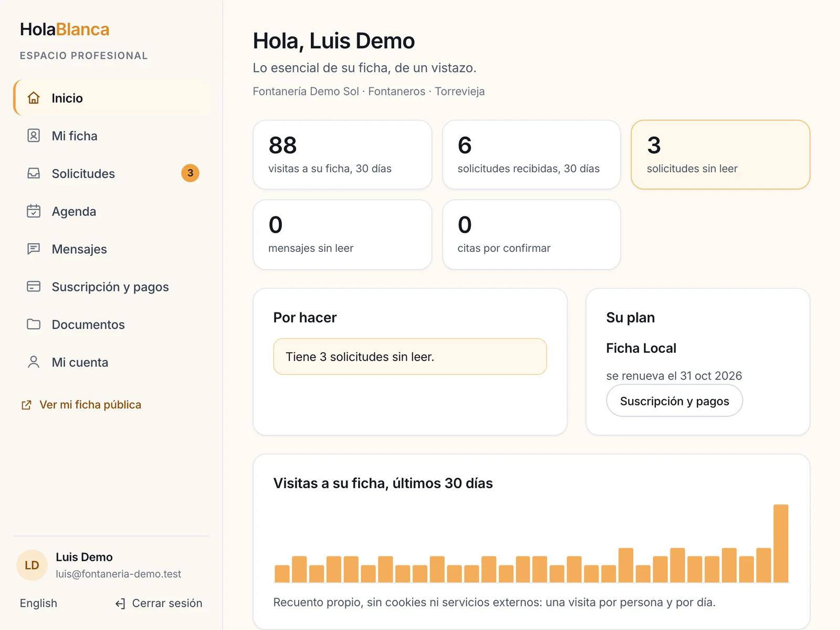Screen dimensions: 840x630
Task: Click the 88 visitas a su ficha card
Action: click(x=342, y=155)
